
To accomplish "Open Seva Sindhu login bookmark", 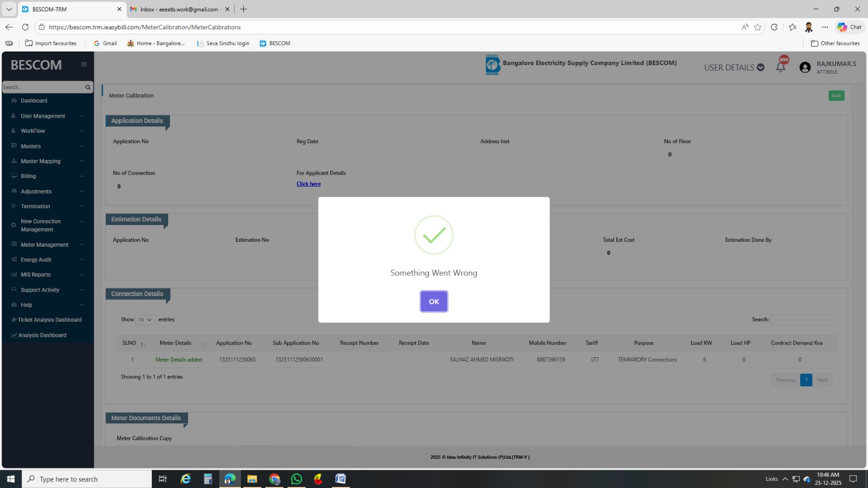I will (223, 43).
